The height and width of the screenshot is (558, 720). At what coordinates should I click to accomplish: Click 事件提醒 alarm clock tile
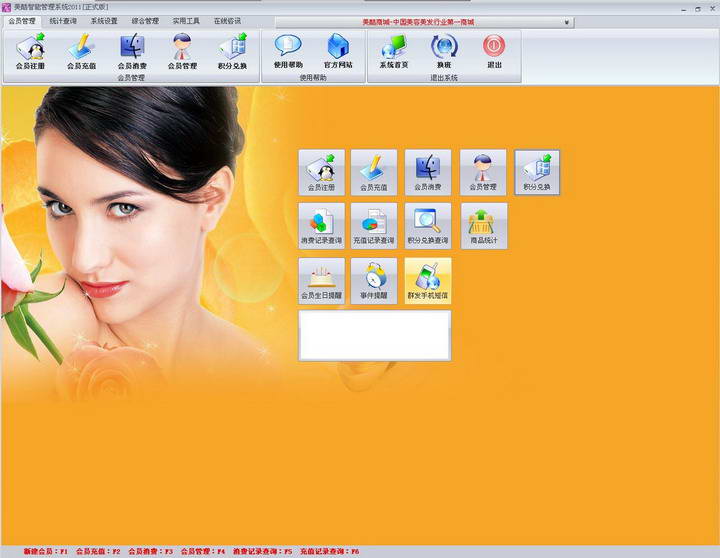pos(374,281)
